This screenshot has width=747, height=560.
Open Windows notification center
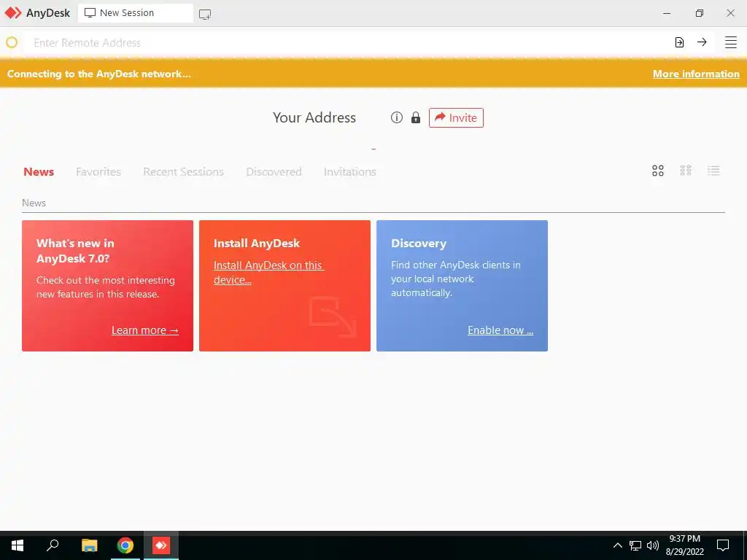[723, 545]
